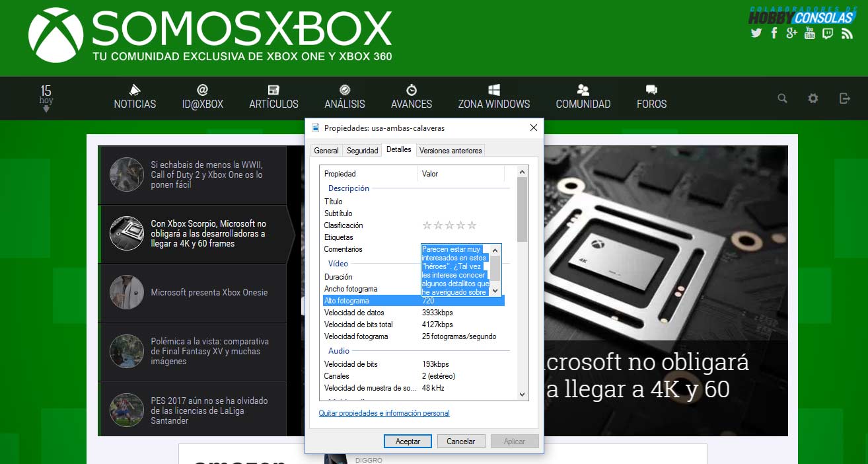This screenshot has height=464, width=868.
Task: Switch to the Seguridad tab
Action: 363,151
